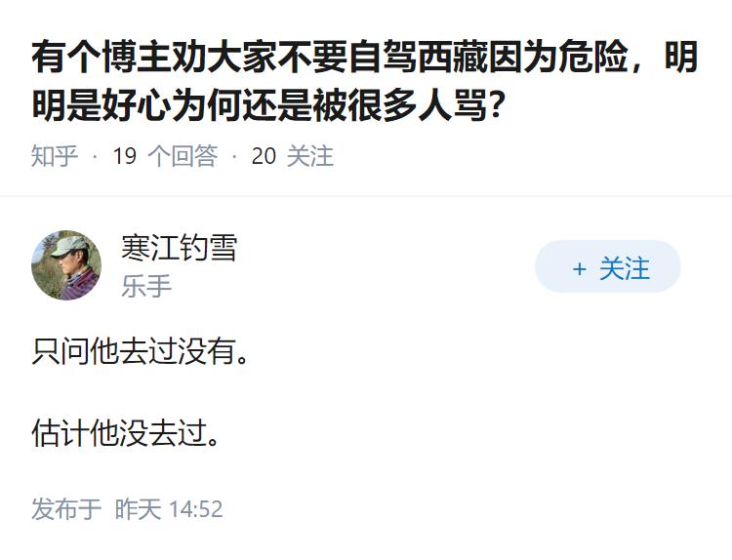The width and height of the screenshot is (732, 560).
Task: Click the 14:52 time text
Action: point(196,509)
